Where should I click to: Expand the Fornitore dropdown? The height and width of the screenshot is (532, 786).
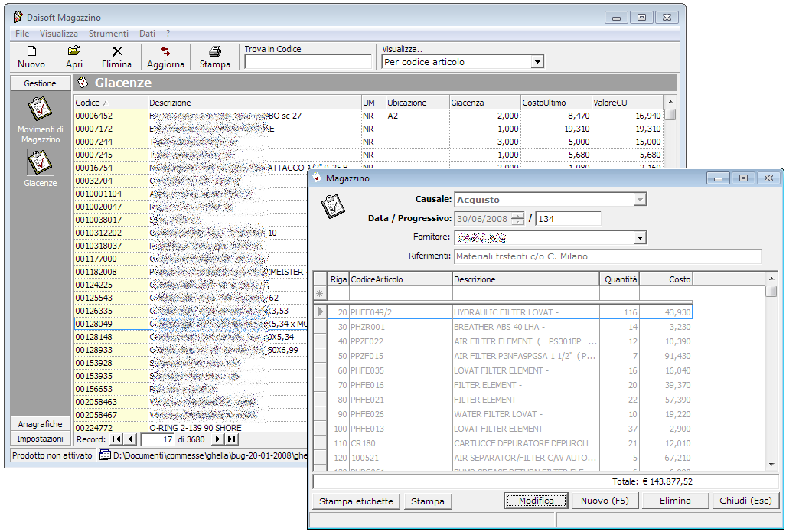click(x=640, y=237)
